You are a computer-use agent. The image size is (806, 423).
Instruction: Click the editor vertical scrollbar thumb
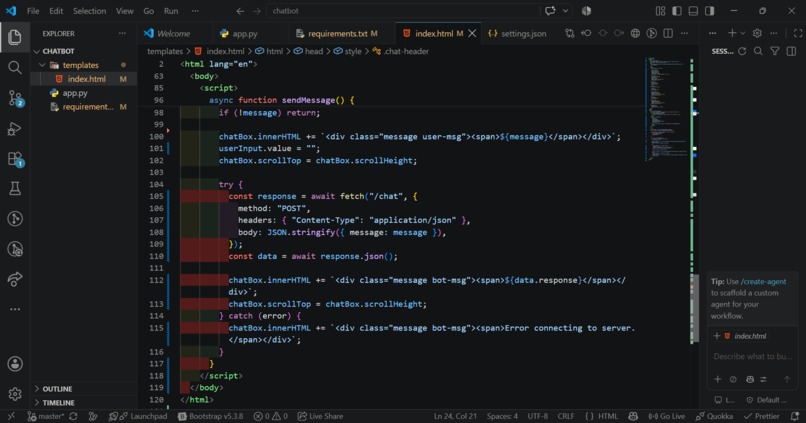(694, 308)
